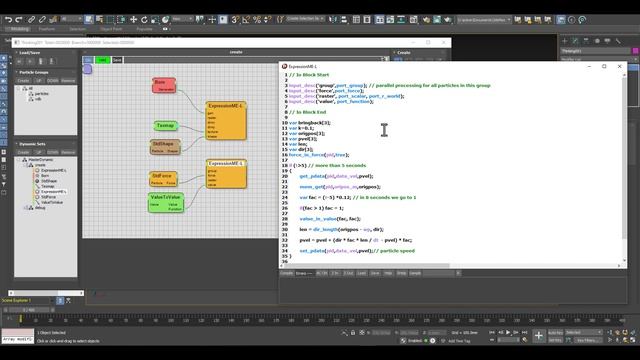Click the Help button below the expression editor
Image resolution: width=640 pixels, height=360 pixels.
(x=388, y=273)
